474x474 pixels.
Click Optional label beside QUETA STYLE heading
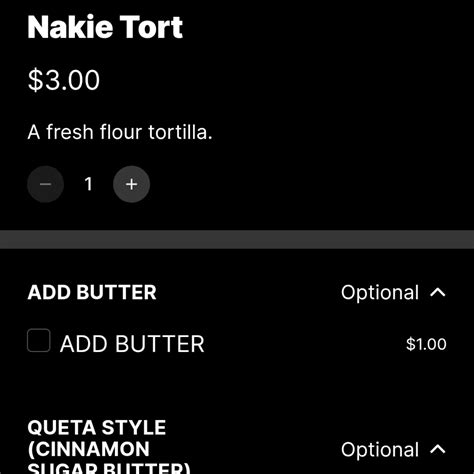[x=380, y=450]
